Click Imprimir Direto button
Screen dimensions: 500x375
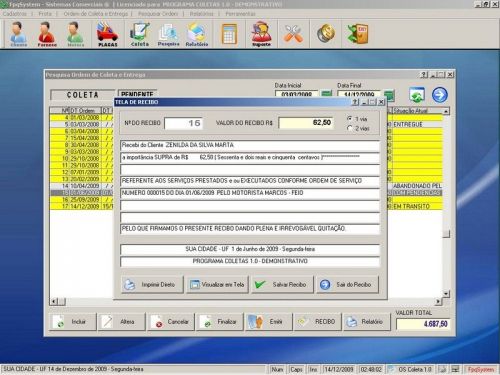152,284
